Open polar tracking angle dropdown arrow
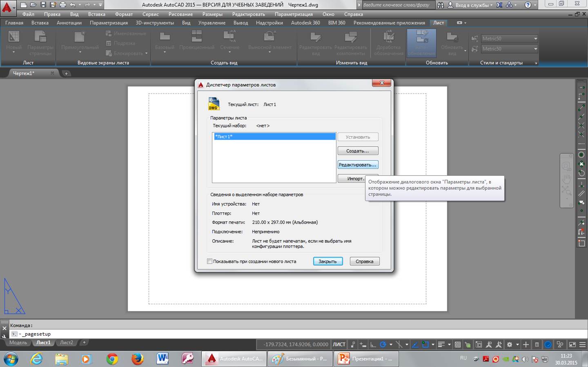This screenshot has height=367, width=588. (x=391, y=345)
